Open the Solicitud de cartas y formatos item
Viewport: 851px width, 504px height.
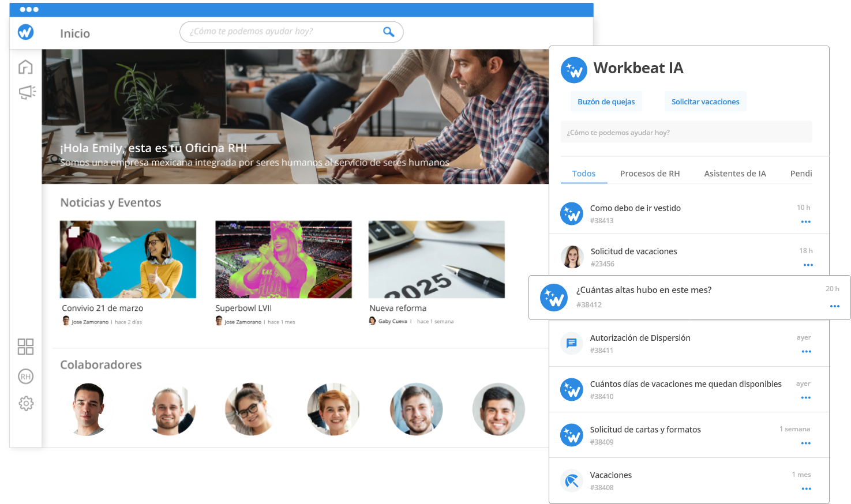[689, 435]
